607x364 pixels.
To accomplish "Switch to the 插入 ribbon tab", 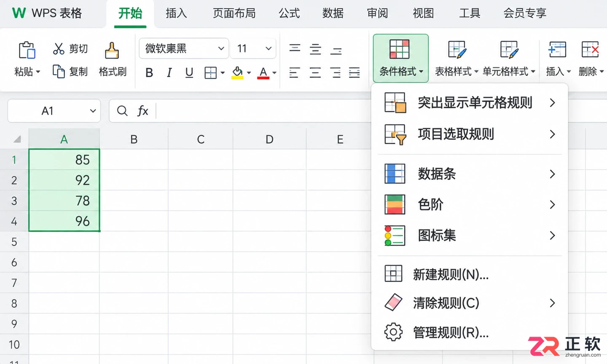I will coord(176,13).
